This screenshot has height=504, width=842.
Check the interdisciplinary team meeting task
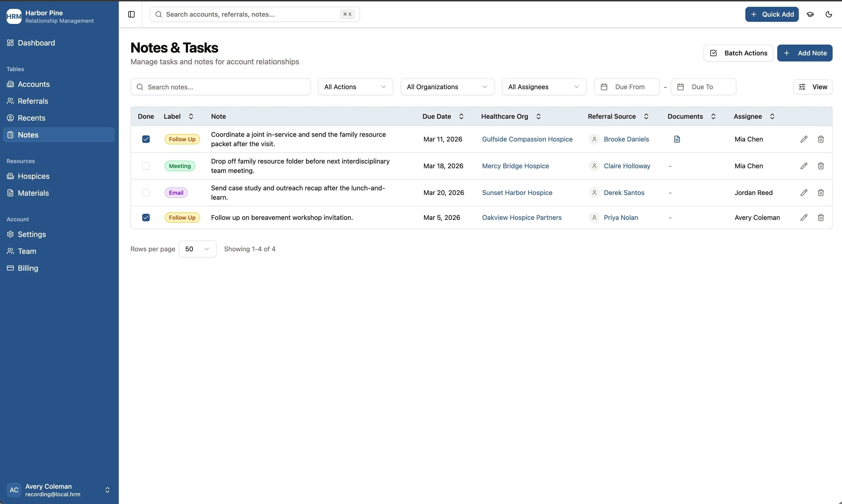pyautogui.click(x=146, y=166)
